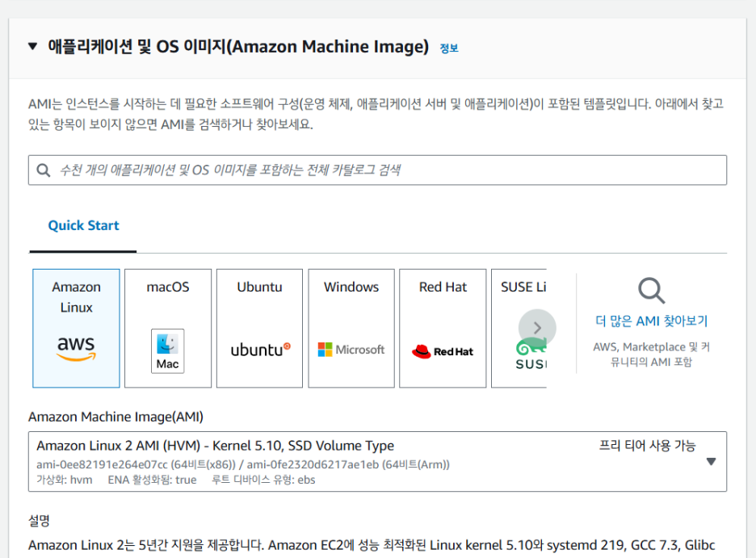756x558 pixels.
Task: Choose the Windows label option
Action: point(351,287)
